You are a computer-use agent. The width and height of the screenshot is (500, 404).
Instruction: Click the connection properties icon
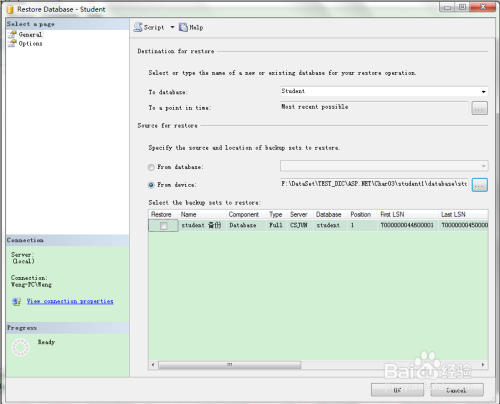(16, 302)
